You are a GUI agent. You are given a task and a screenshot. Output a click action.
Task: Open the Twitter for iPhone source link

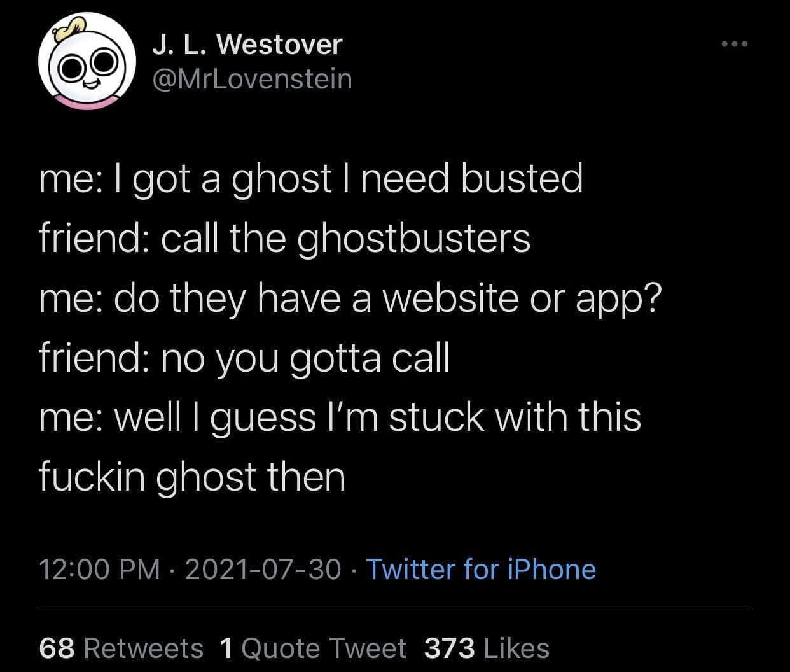click(482, 569)
